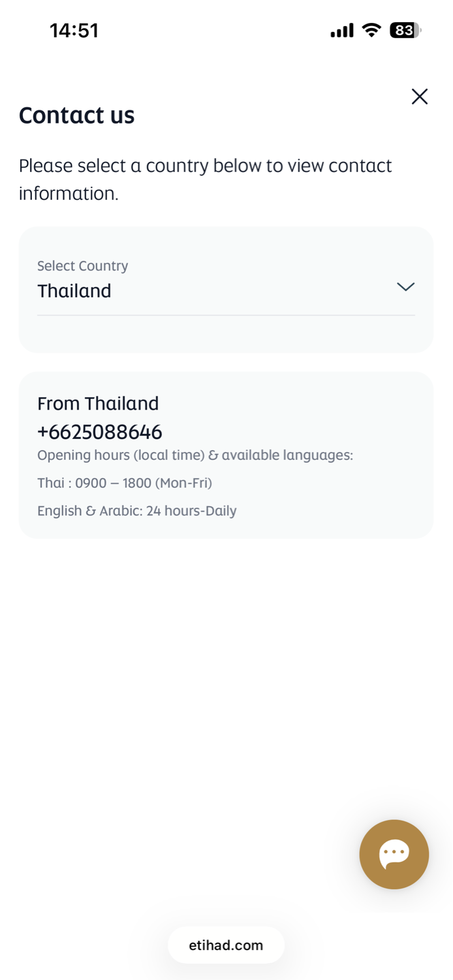This screenshot has height=980, width=453.
Task: Tap the battery level indicator
Action: (x=405, y=30)
